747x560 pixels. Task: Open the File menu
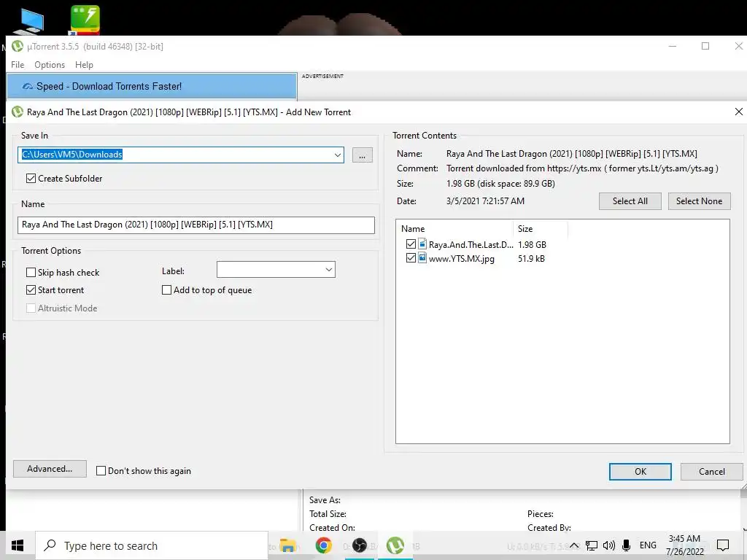[x=18, y=65]
